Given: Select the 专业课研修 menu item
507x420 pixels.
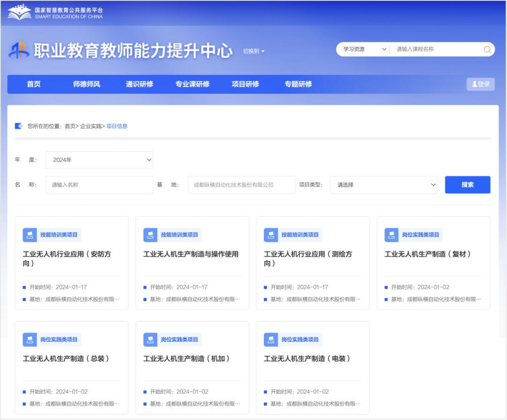Looking at the screenshot, I should click(x=192, y=84).
